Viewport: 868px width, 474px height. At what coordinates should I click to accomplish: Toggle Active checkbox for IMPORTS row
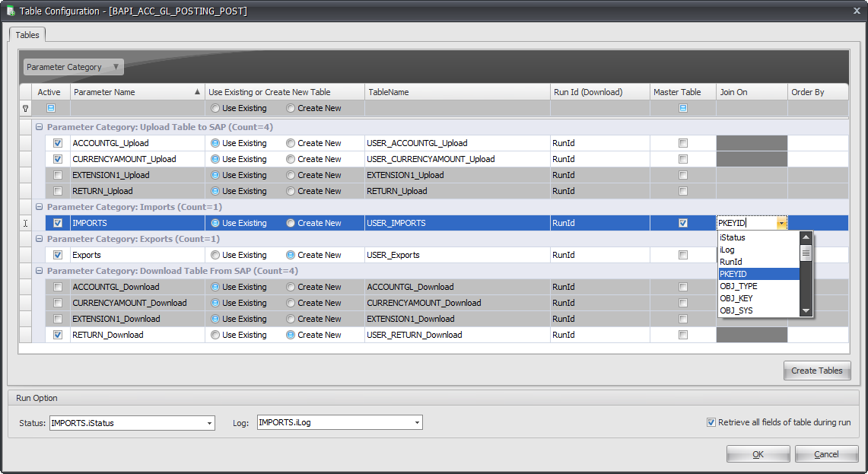click(x=58, y=223)
